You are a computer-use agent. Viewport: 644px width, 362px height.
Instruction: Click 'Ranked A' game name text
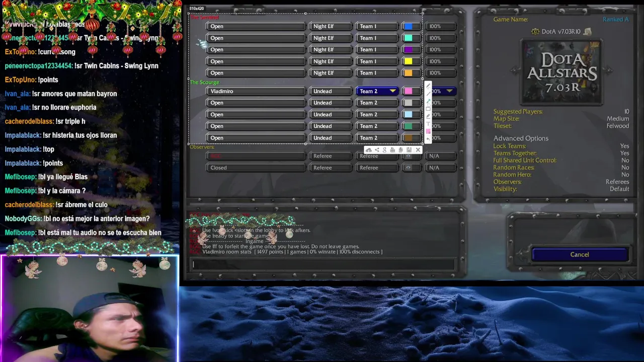coord(616,20)
